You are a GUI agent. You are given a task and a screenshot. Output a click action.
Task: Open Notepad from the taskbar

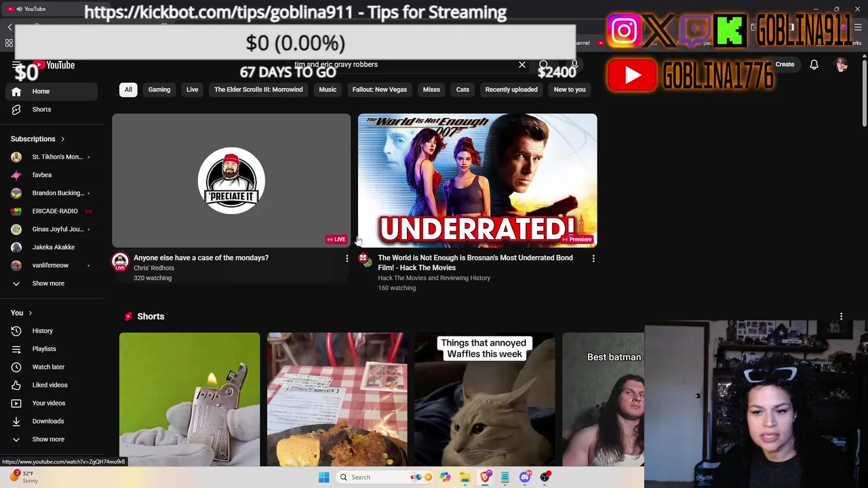pyautogui.click(x=505, y=477)
